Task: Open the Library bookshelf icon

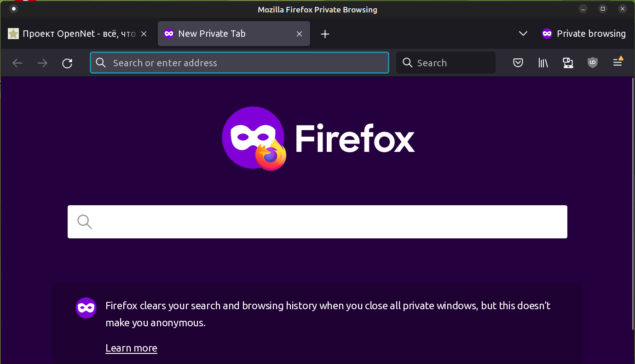Action: [x=543, y=63]
